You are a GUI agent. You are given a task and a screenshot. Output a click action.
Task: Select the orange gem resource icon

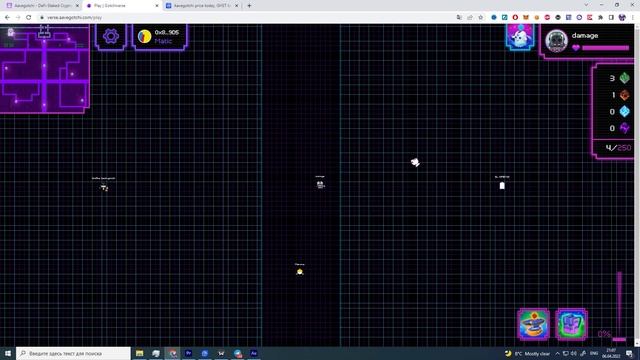pos(624,95)
